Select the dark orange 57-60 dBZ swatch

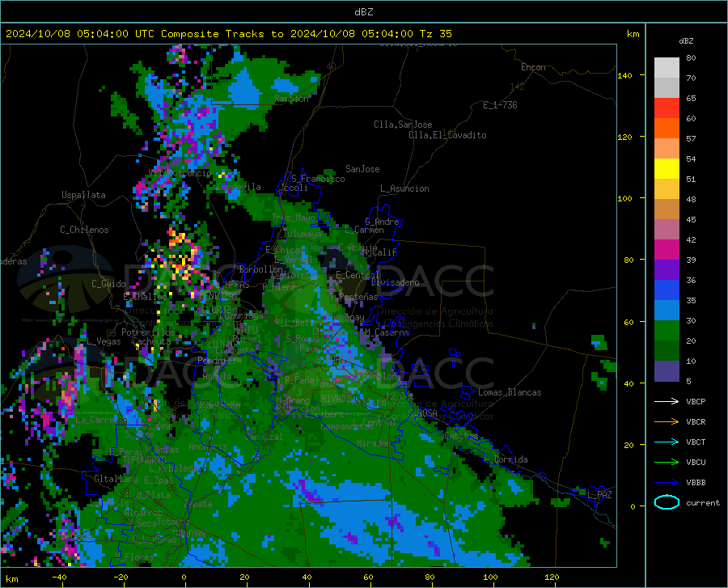click(667, 129)
